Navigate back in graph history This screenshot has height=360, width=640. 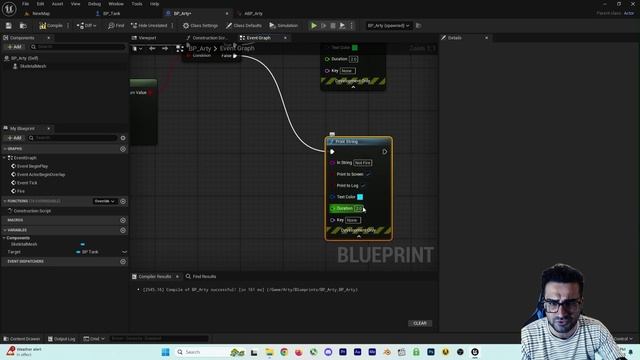152,49
